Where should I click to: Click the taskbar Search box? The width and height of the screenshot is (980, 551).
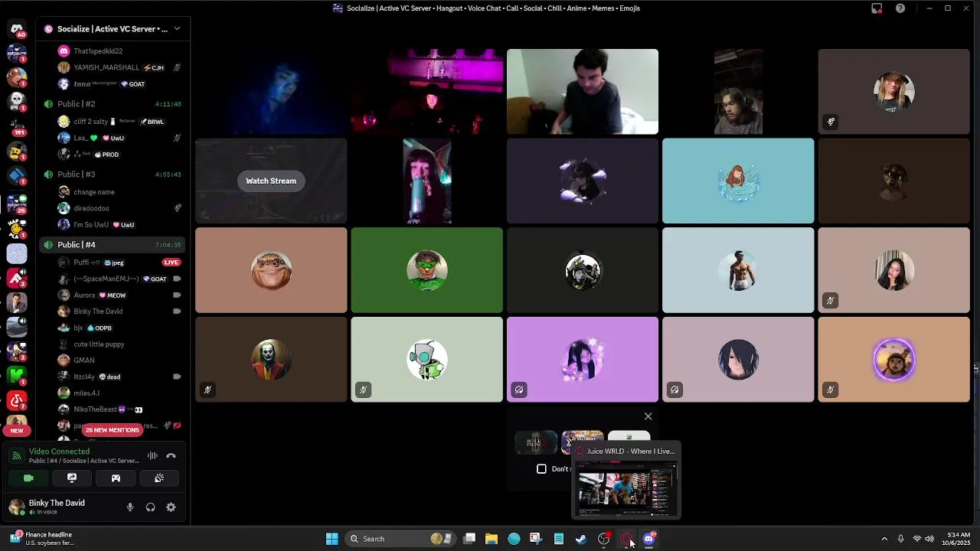pyautogui.click(x=400, y=539)
